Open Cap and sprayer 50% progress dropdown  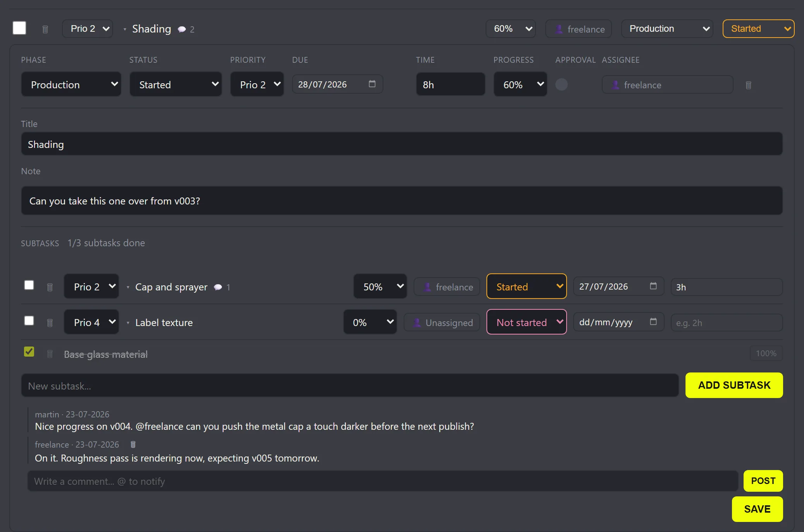pyautogui.click(x=380, y=287)
